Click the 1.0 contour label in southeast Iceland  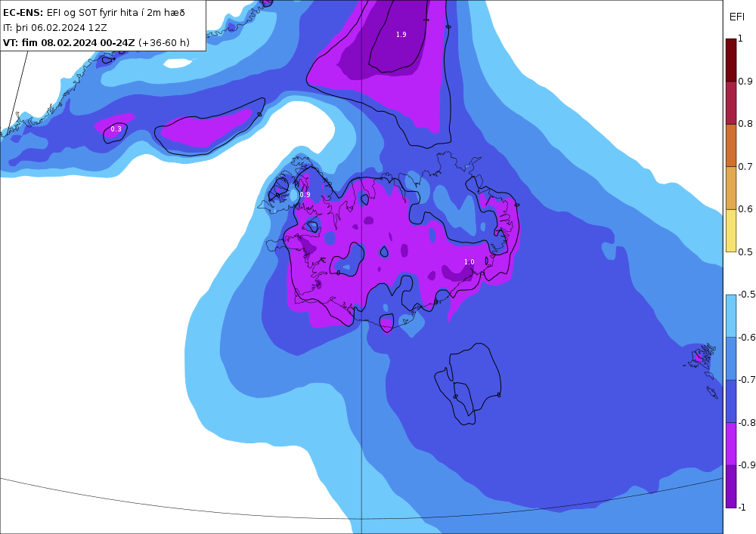tap(469, 262)
